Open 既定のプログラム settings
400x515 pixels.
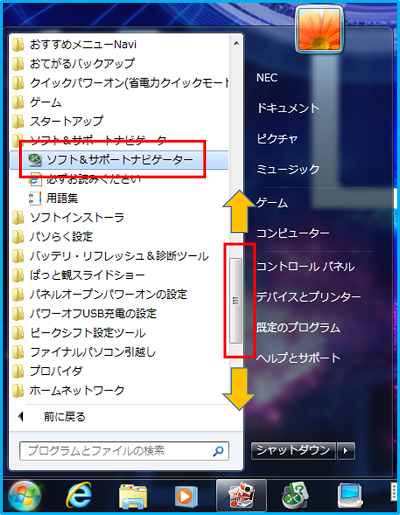pos(298,328)
